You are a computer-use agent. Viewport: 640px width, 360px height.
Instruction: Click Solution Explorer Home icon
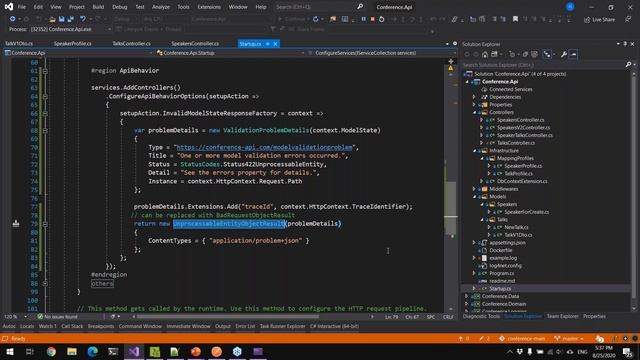click(485, 54)
